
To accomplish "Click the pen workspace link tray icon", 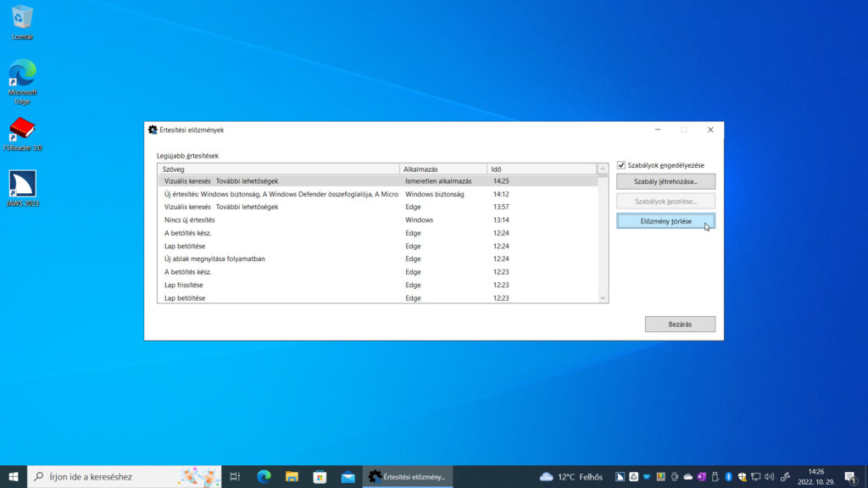I will pos(785,477).
